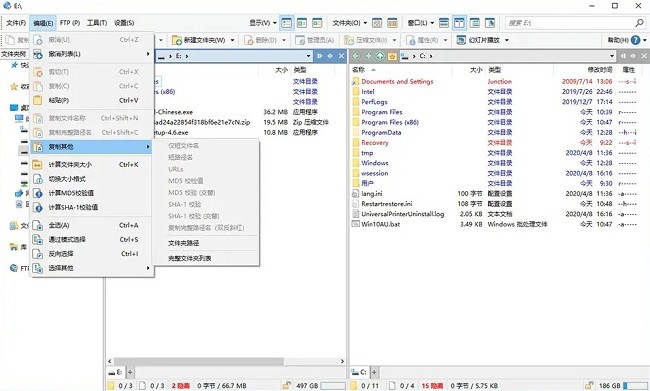The width and height of the screenshot is (650, 391).
Task: Expand arrow next to 幻灯片播放
Action: pos(507,40)
